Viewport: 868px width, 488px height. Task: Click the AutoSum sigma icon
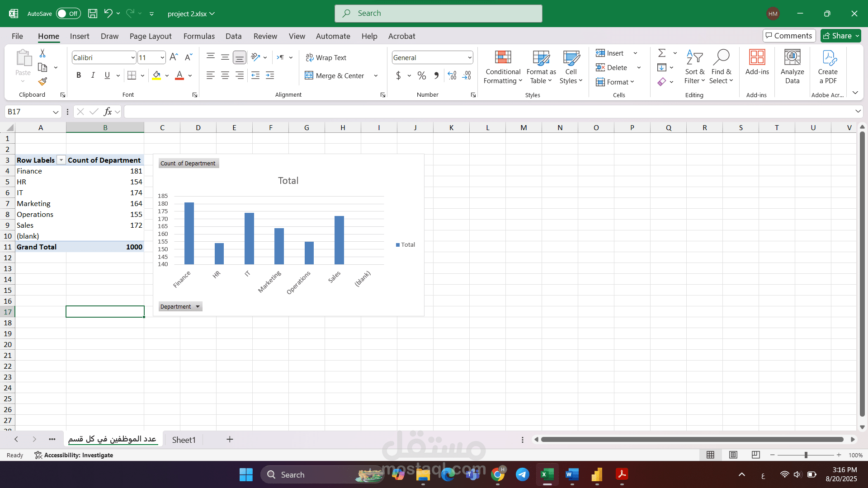click(662, 53)
